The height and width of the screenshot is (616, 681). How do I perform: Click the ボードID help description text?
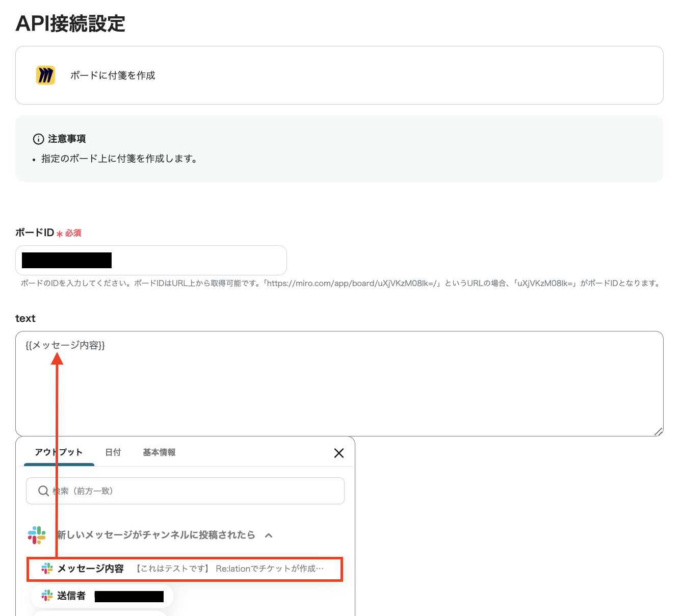(340, 283)
